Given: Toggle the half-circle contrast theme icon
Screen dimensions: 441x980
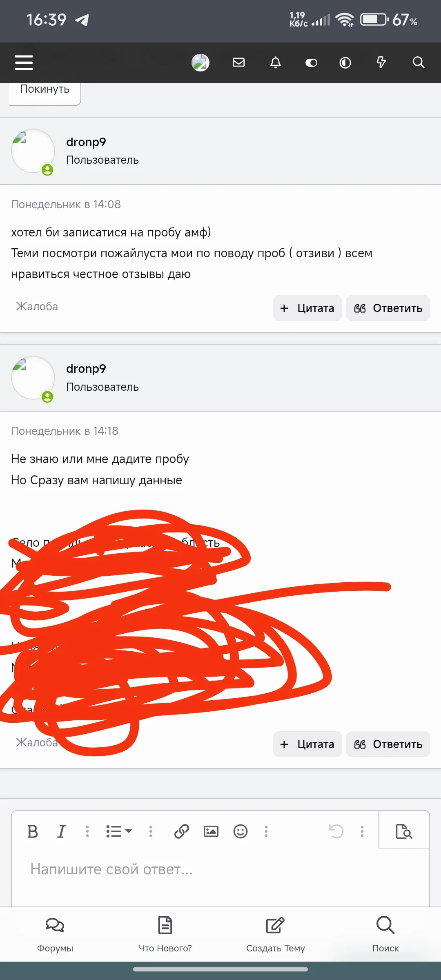Looking at the screenshot, I should point(345,62).
